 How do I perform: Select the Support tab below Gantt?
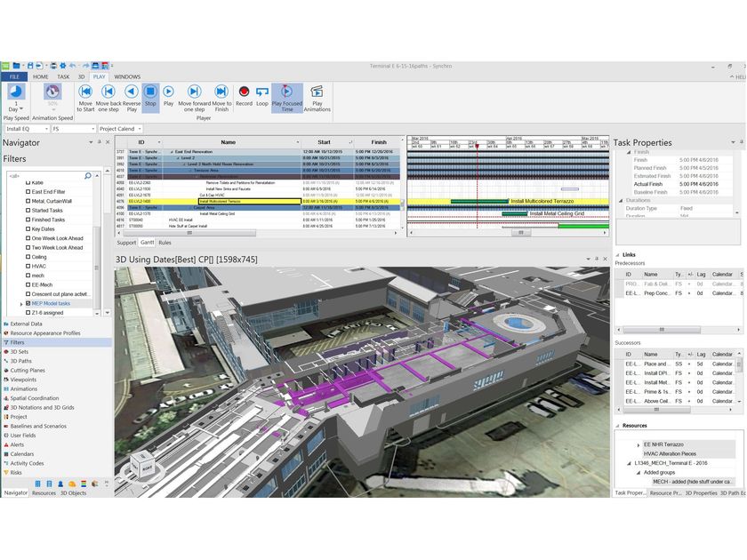tap(126, 243)
